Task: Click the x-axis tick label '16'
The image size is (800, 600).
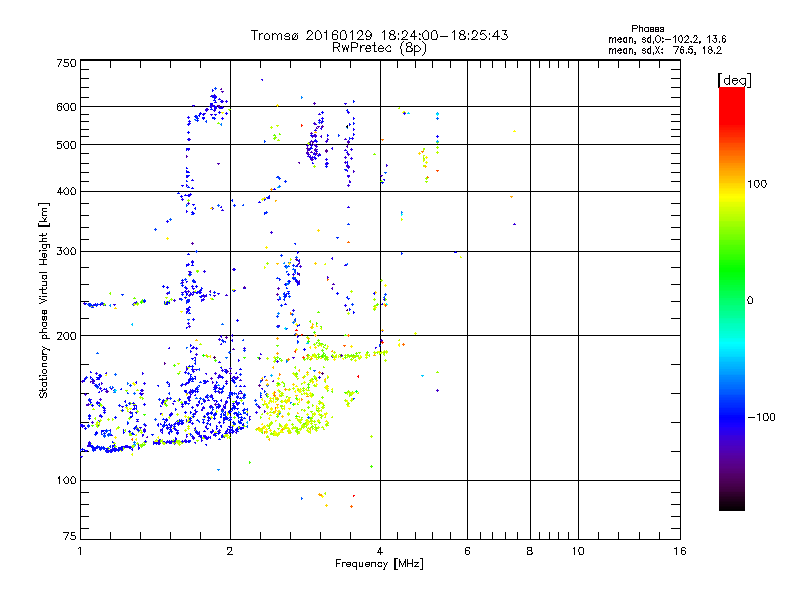Action: pos(680,551)
